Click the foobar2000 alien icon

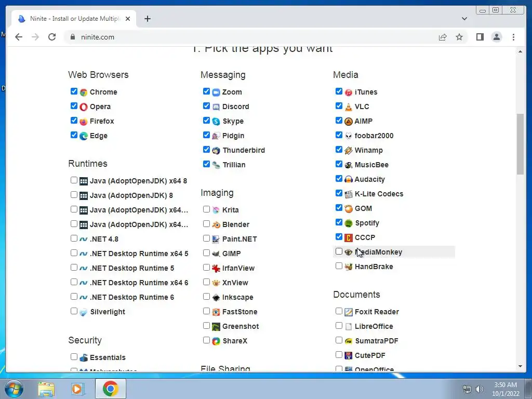[x=349, y=136]
